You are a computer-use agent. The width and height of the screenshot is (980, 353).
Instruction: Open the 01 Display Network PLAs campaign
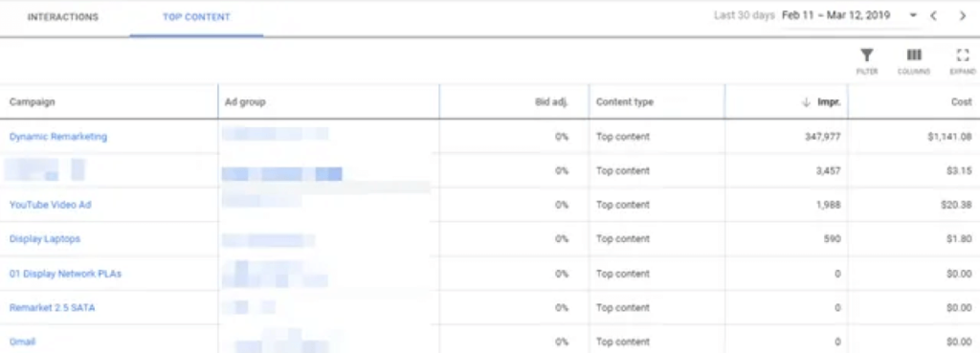(x=65, y=273)
